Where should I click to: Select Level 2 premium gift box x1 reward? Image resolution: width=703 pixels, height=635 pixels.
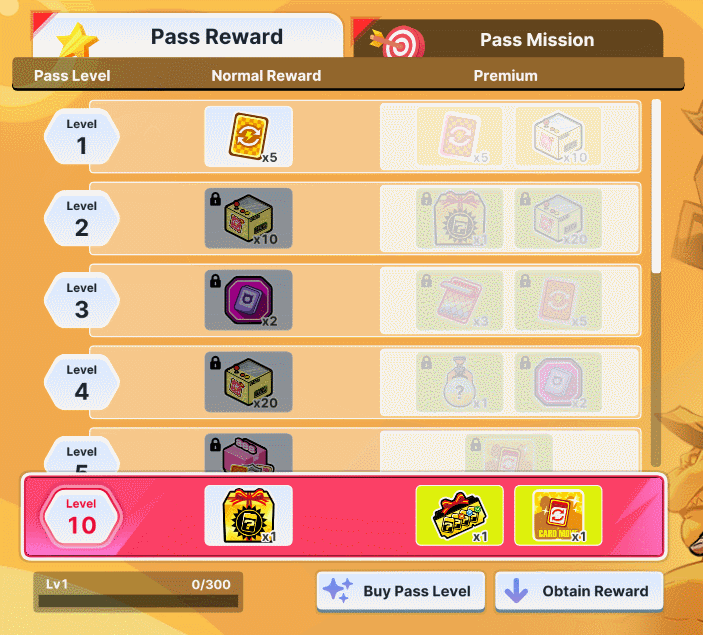pyautogui.click(x=460, y=218)
